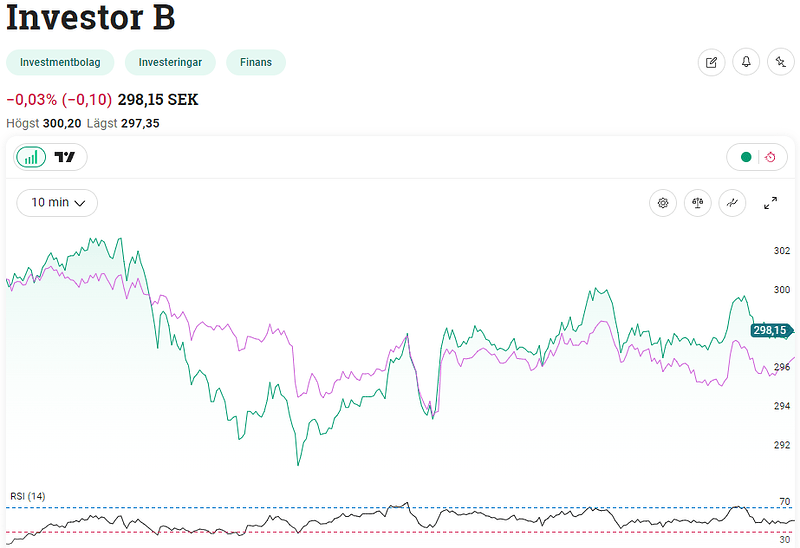Screen dimensions: 800x548
Task: Set a price alert with bell icon
Action: [x=746, y=62]
